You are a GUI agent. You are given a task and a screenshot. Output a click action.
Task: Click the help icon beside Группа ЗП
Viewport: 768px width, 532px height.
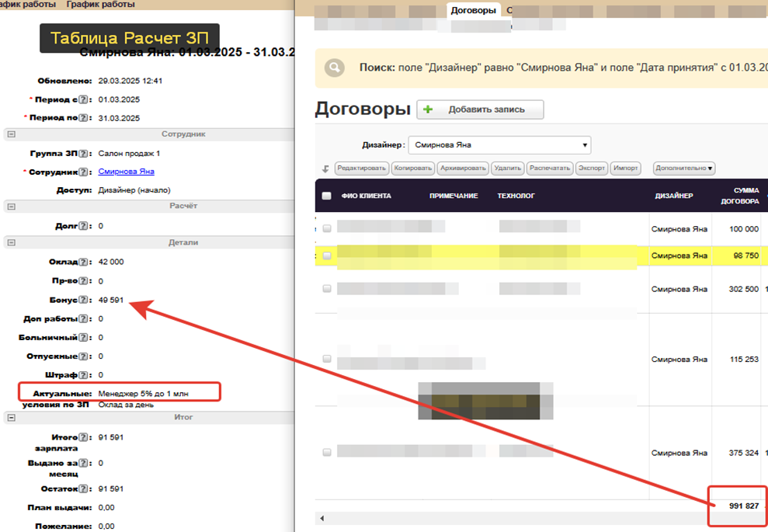83,153
